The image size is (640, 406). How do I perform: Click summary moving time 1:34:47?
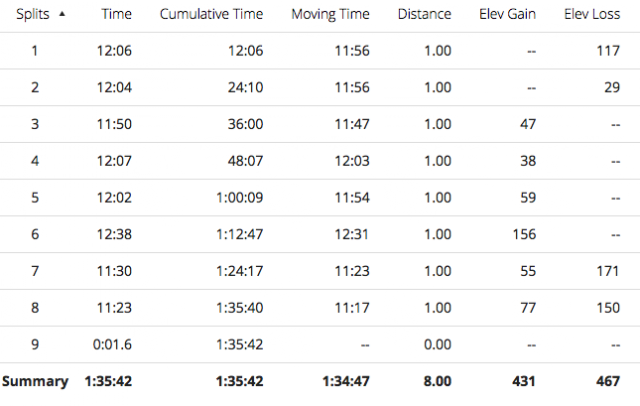(346, 381)
